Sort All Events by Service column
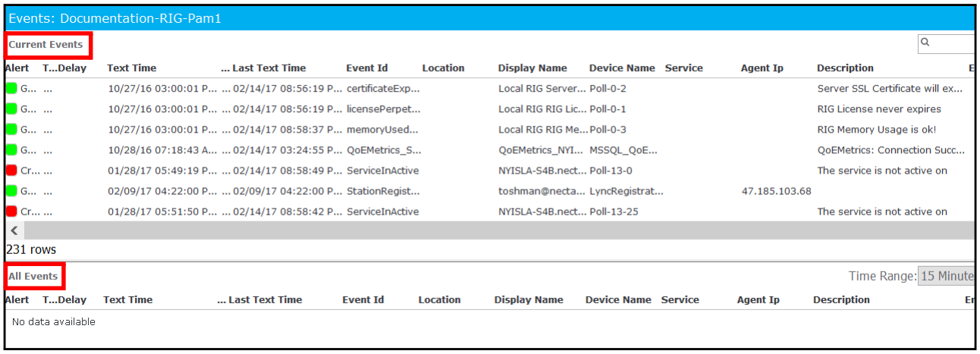Screen dimensions: 980x354 (680, 300)
